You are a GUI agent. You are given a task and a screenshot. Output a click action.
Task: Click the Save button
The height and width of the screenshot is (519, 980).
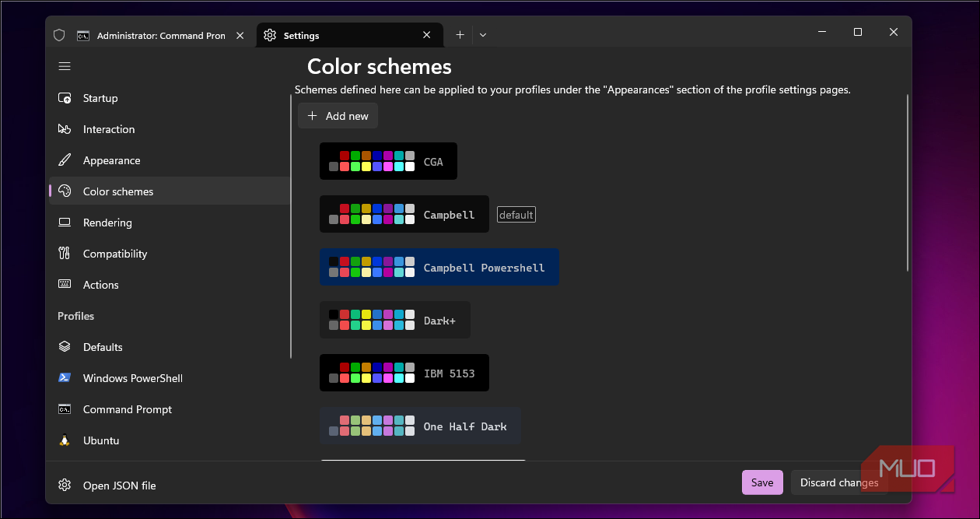pyautogui.click(x=762, y=482)
